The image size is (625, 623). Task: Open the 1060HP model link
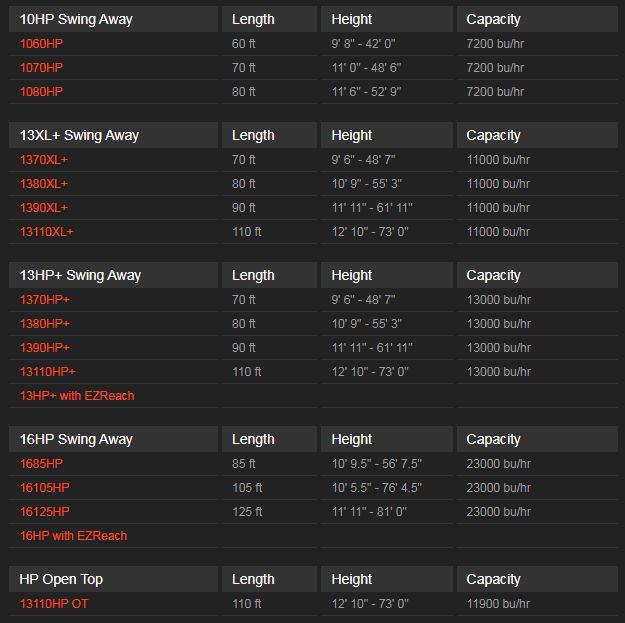point(41,44)
